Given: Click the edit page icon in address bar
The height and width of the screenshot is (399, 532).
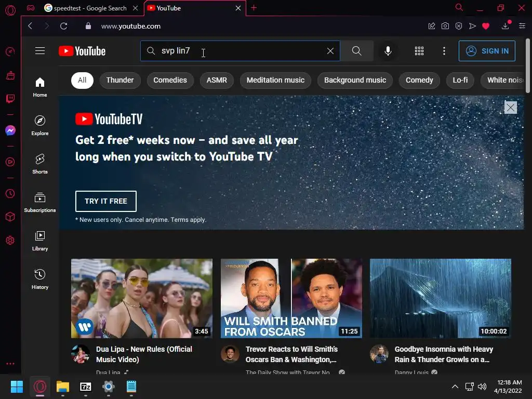Looking at the screenshot, I should pos(432,26).
